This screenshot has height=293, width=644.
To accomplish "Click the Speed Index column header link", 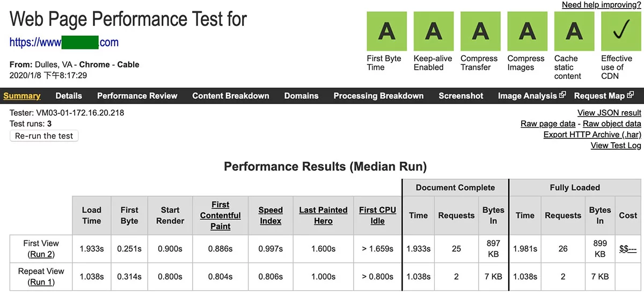I will [x=270, y=215].
